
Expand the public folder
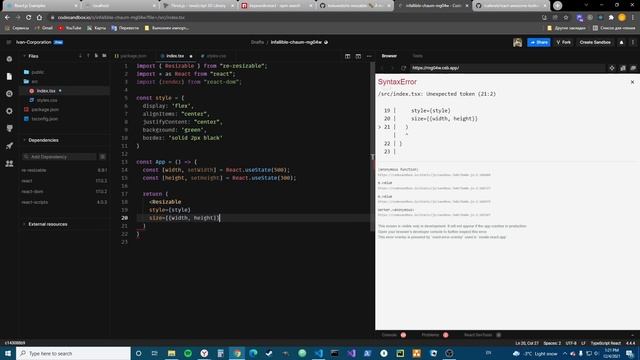click(x=38, y=72)
